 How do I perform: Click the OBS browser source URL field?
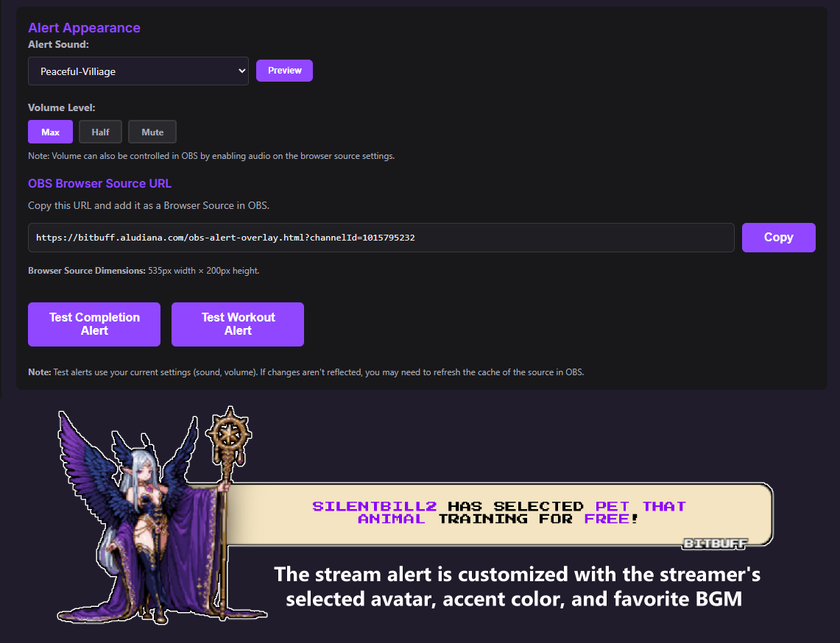[381, 238]
